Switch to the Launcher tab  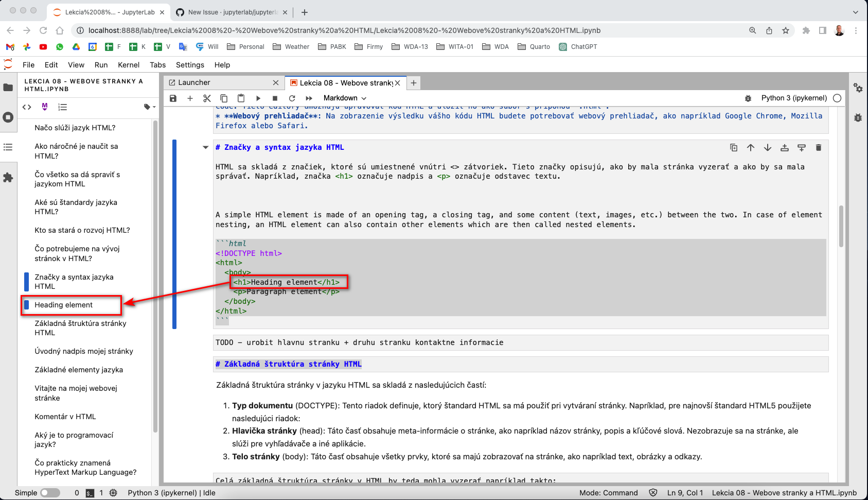(x=196, y=82)
